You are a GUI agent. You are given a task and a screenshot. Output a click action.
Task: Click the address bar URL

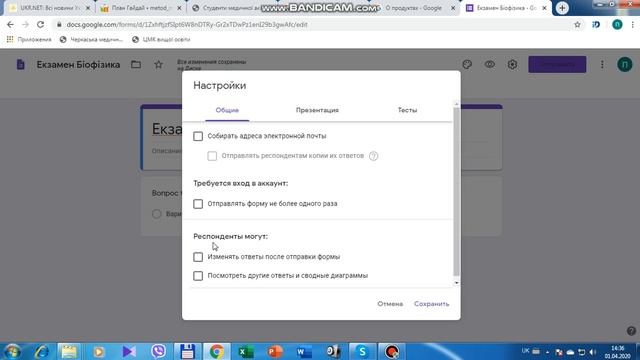pyautogui.click(x=187, y=24)
